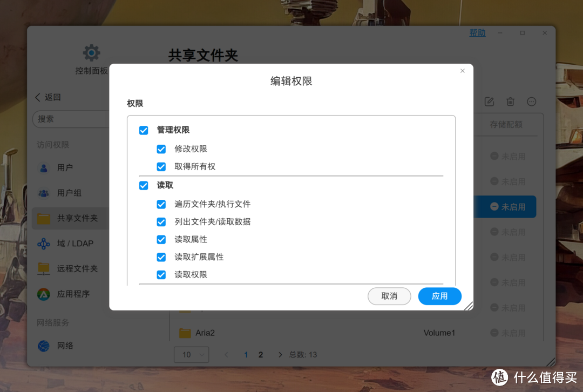Viewport: 583px width, 392px height.
Task: Toggle 列出文件夹/读取数据 checkbox
Action: (161, 222)
